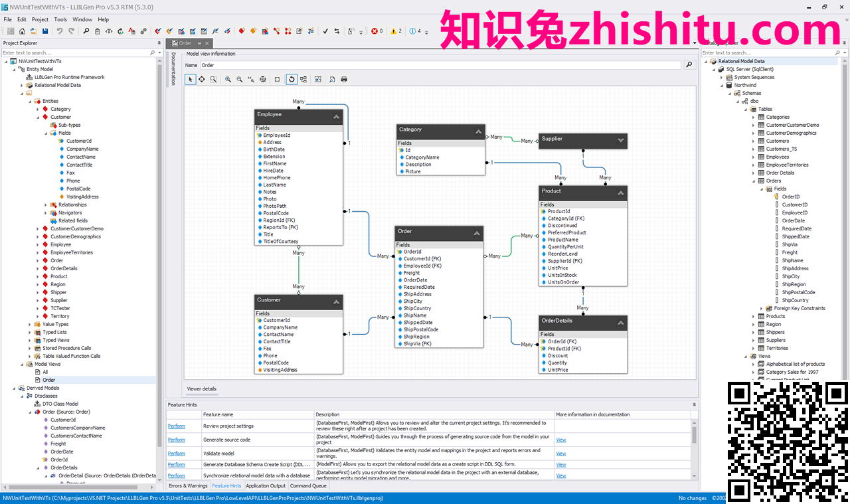
Task: Toggle the warnings filter showing 2
Action: (396, 31)
